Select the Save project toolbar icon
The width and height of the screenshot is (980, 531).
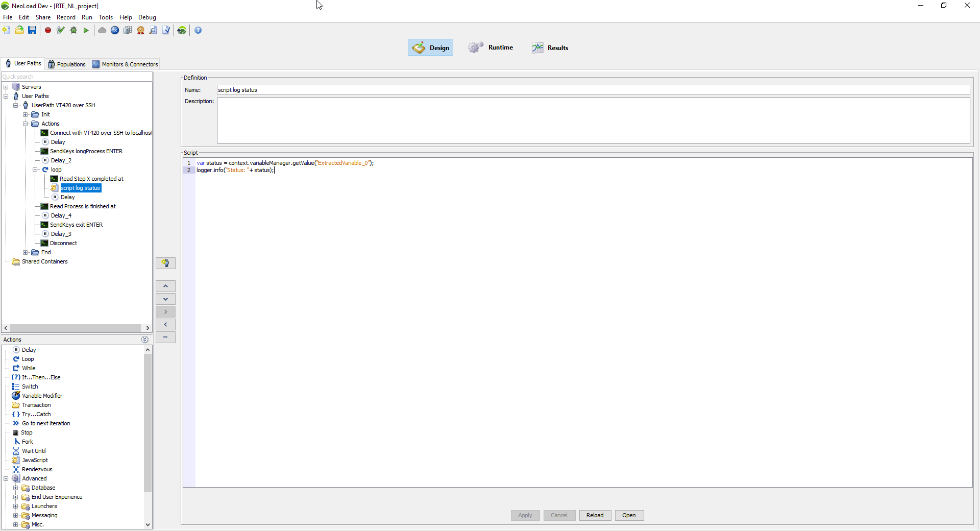click(32, 30)
